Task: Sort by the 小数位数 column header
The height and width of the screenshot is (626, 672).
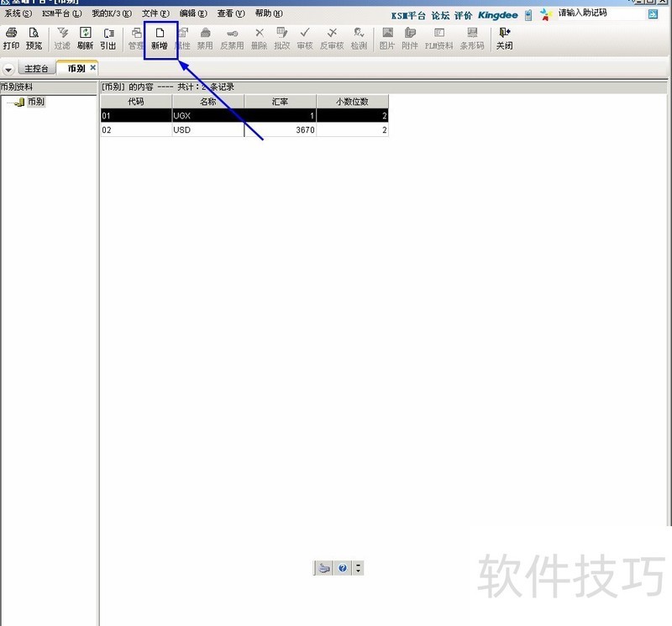Action: click(352, 102)
